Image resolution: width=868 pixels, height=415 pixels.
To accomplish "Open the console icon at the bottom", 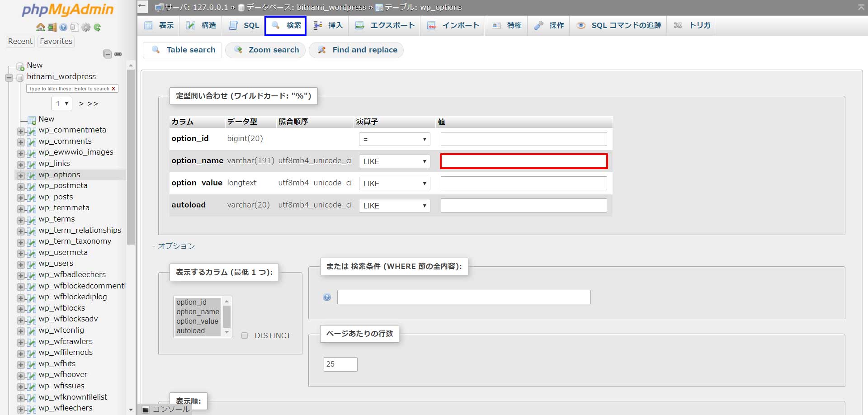I will [146, 410].
